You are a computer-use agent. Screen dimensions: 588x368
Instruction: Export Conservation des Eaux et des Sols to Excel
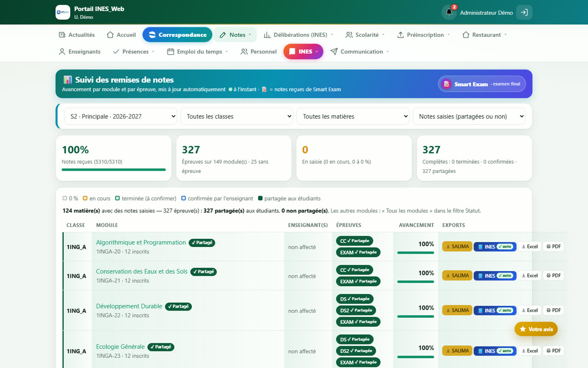[530, 276]
